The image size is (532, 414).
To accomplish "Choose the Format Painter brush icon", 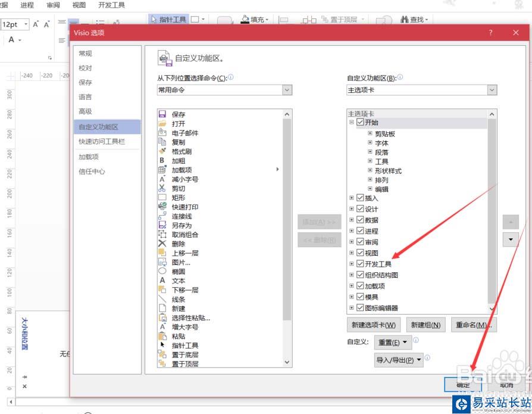I will [162, 151].
